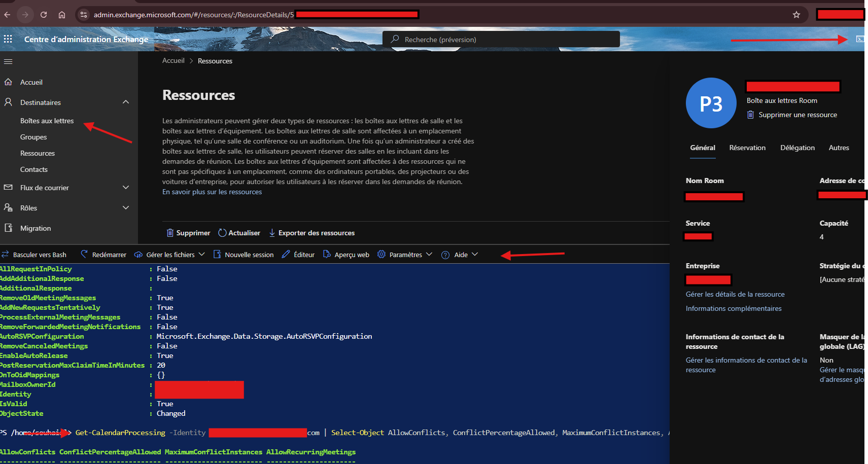Click Supprimer une ressource trash icon
Viewport: 868px width, 464px height.
[750, 115]
